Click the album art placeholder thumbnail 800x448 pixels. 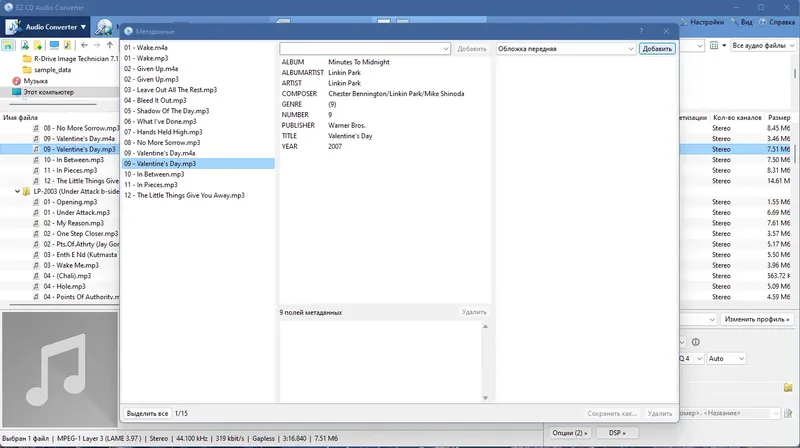click(x=60, y=369)
